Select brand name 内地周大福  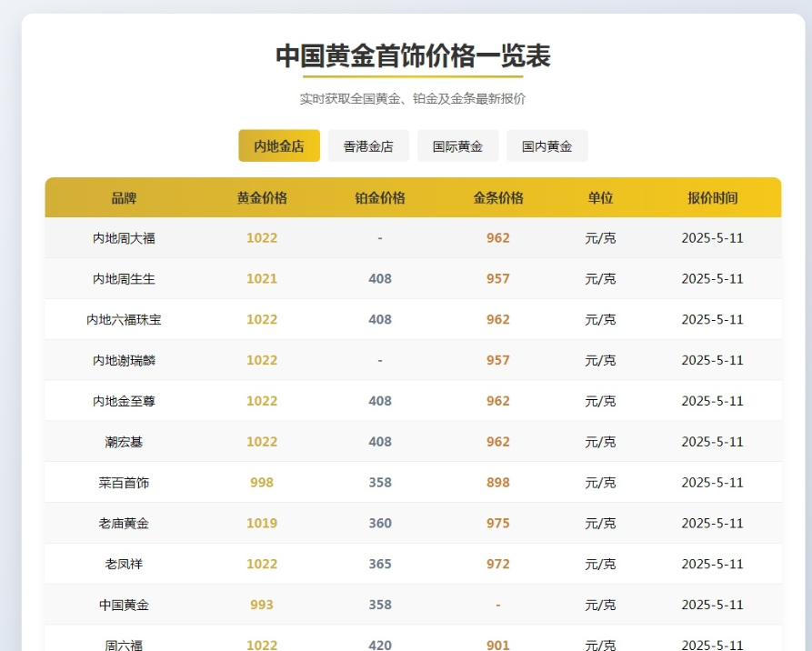124,238
